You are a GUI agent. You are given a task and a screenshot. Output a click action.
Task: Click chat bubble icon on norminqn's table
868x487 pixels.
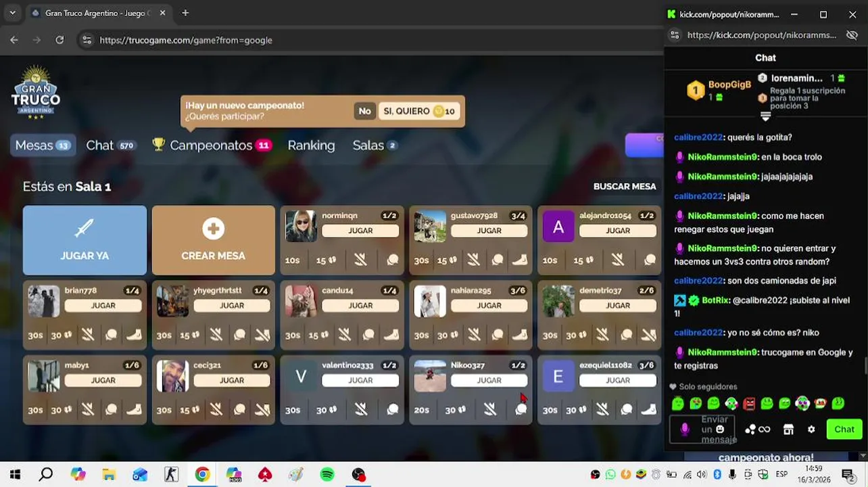pyautogui.click(x=393, y=260)
